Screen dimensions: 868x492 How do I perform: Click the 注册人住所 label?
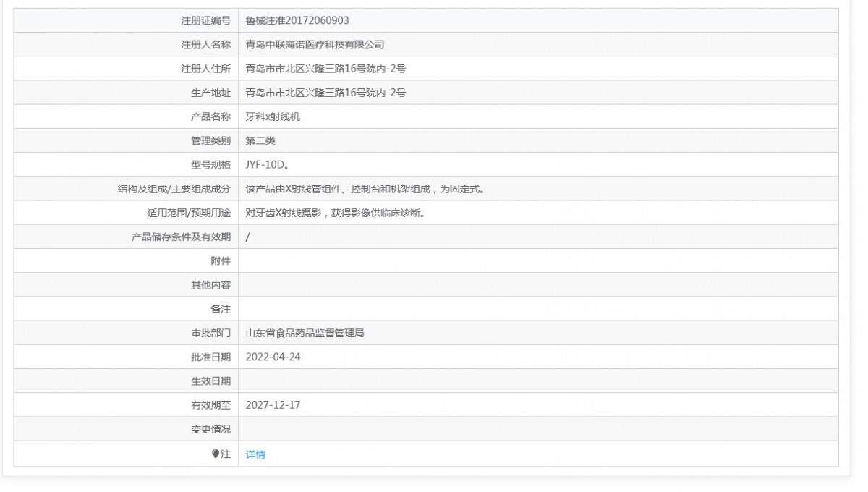coord(205,69)
